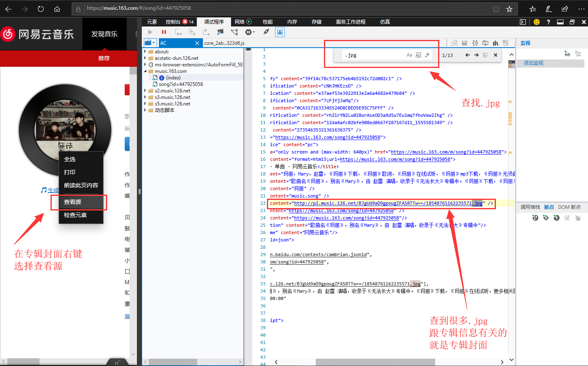Click the browser back arrow

8,9
